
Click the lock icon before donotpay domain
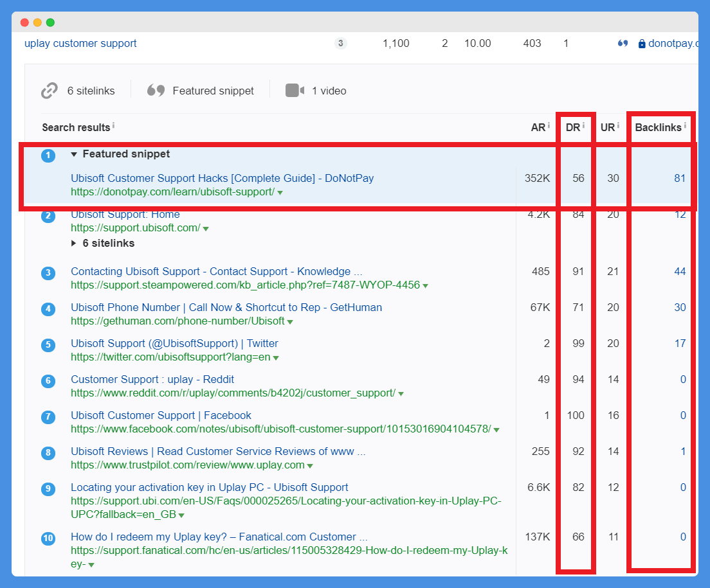point(642,44)
